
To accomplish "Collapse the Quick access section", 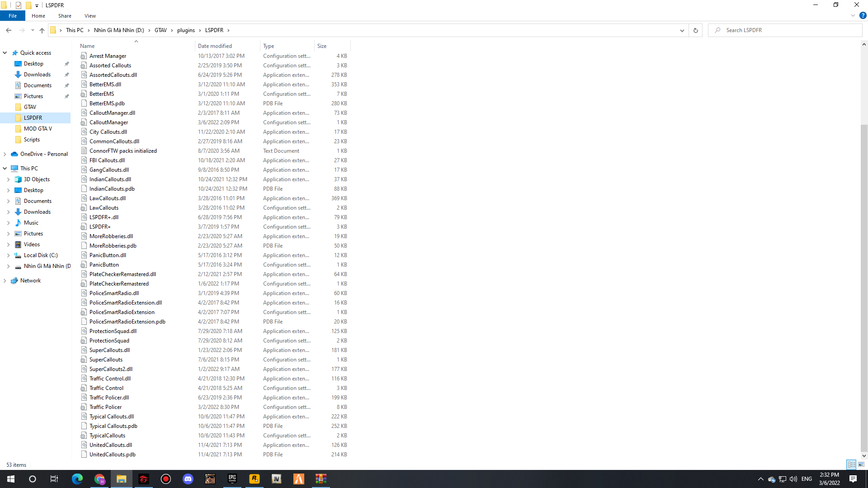I will coord(5,53).
